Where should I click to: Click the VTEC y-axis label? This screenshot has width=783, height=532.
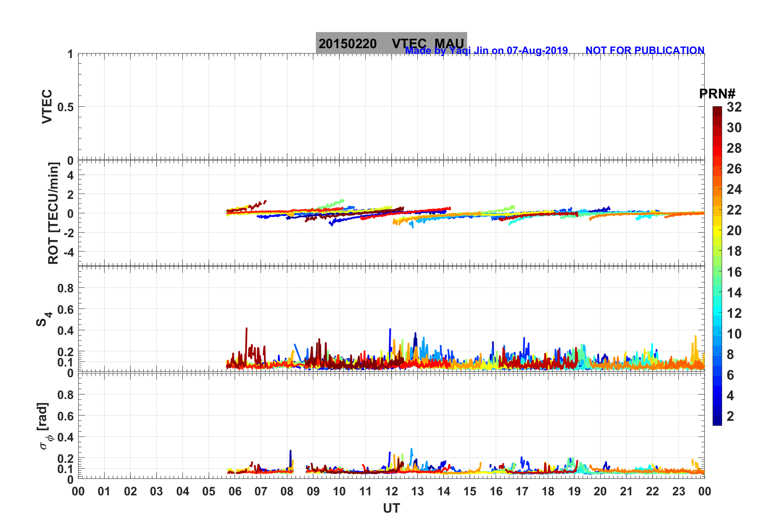coord(47,106)
